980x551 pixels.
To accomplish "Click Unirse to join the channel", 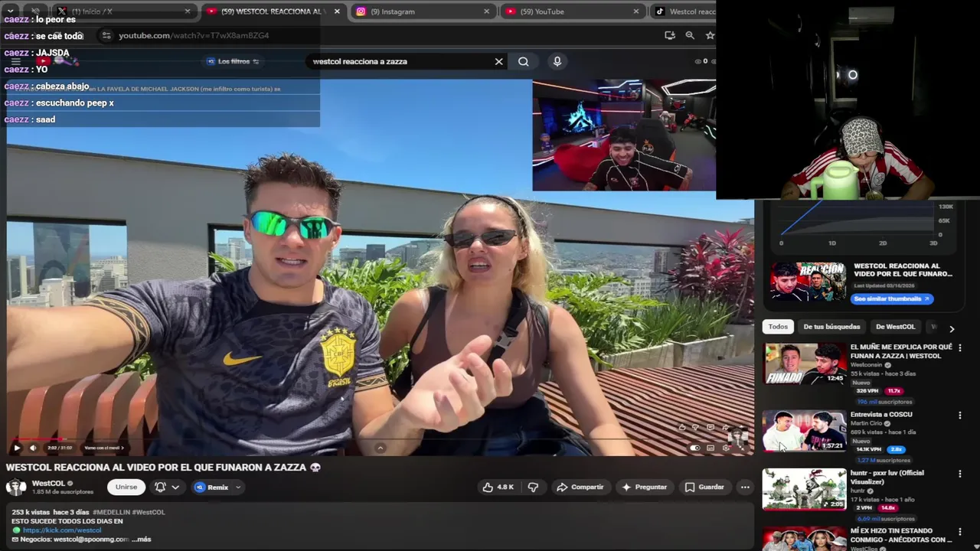I will click(x=126, y=487).
